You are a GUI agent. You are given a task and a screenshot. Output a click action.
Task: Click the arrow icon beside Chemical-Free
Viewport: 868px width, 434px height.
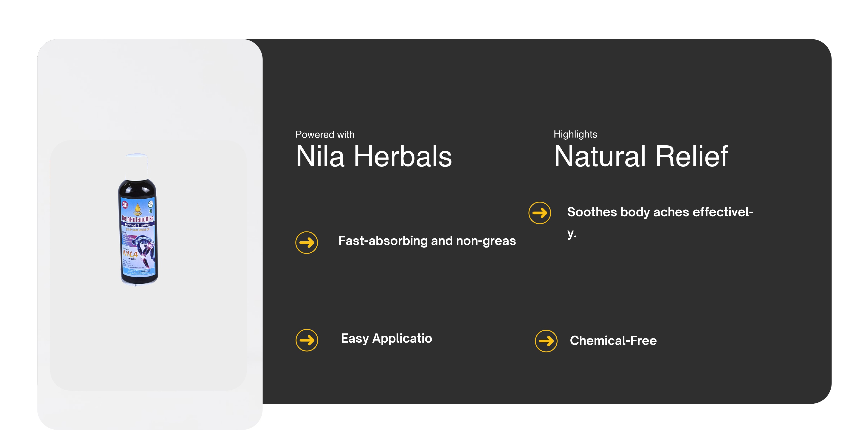tap(546, 341)
